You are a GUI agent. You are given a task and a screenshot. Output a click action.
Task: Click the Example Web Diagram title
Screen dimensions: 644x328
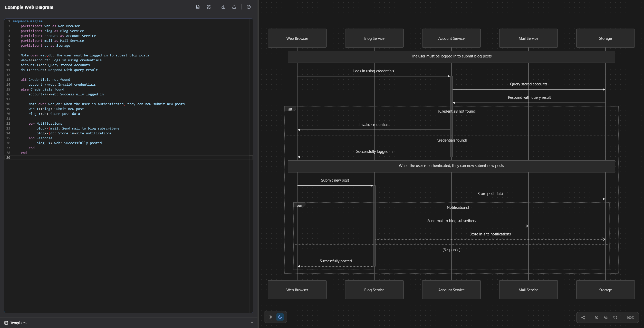point(29,7)
